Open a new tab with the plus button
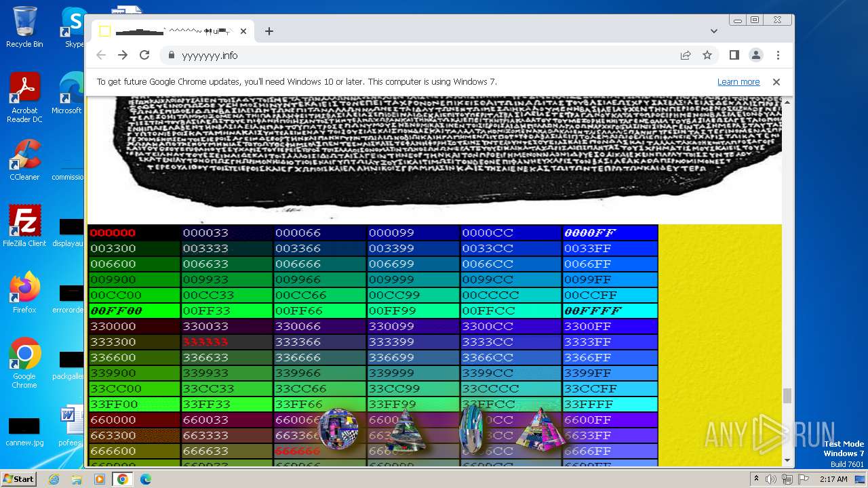This screenshot has width=868, height=488. coord(269,31)
